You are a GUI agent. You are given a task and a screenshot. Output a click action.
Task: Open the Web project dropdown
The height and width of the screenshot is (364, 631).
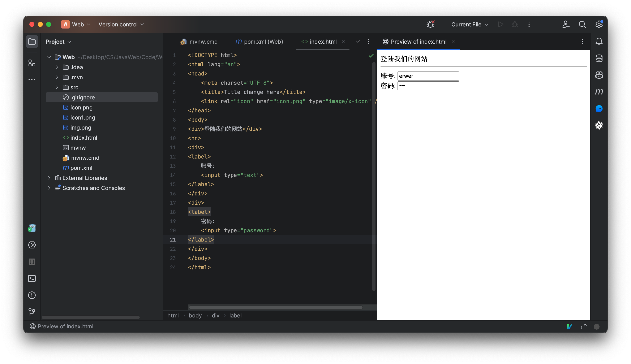76,24
